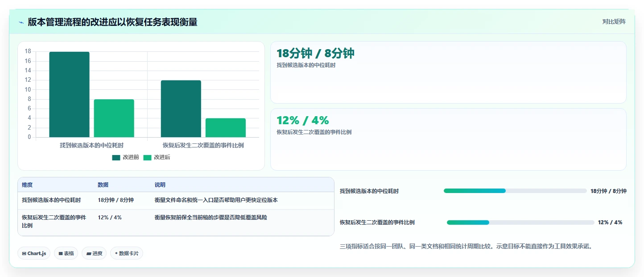Click the icon inside the Chart.js chip
The width and height of the screenshot is (644, 277).
(x=24, y=253)
